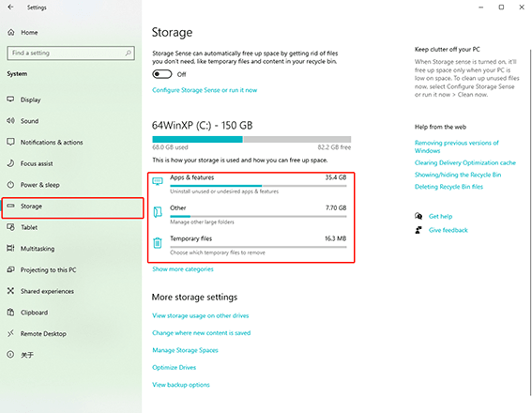Open Multitasking settings page
Image resolution: width=532 pixels, height=413 pixels.
point(38,249)
